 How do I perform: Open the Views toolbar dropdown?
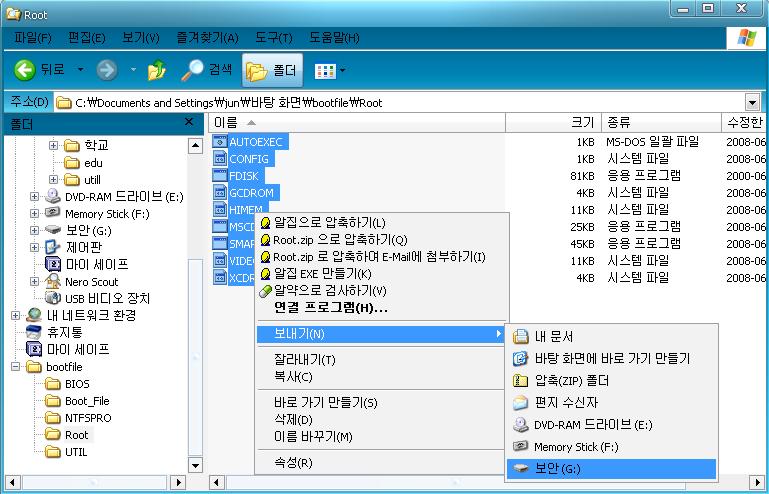(330, 70)
